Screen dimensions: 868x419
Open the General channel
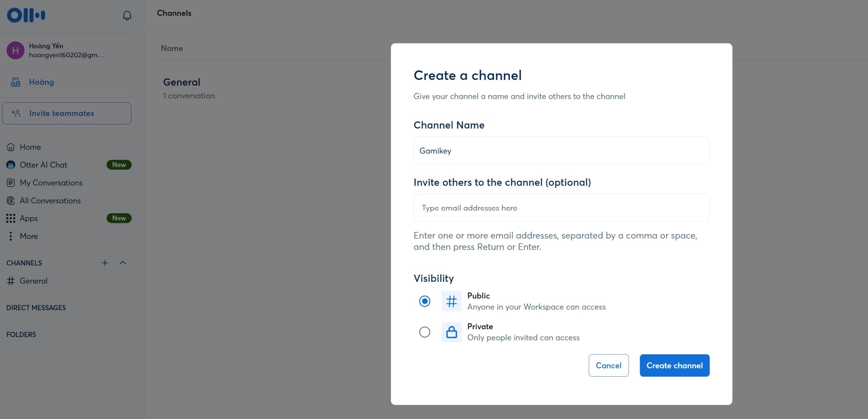pos(33,280)
